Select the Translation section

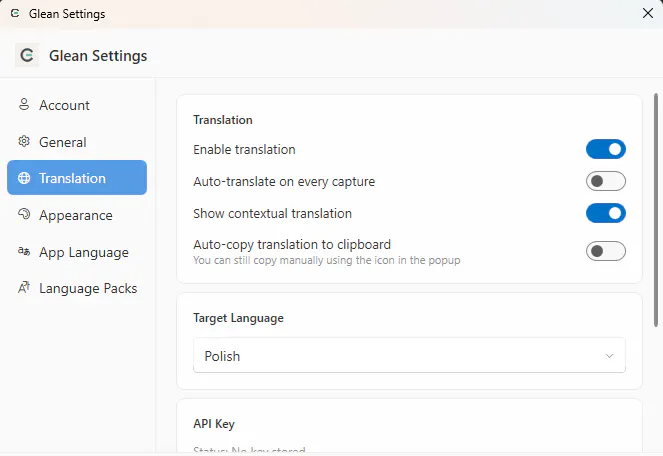[77, 178]
